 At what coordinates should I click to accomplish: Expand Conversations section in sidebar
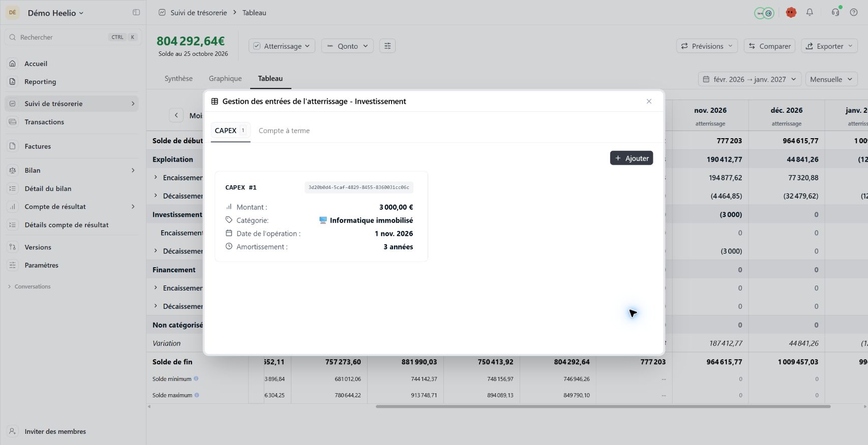[x=29, y=287]
